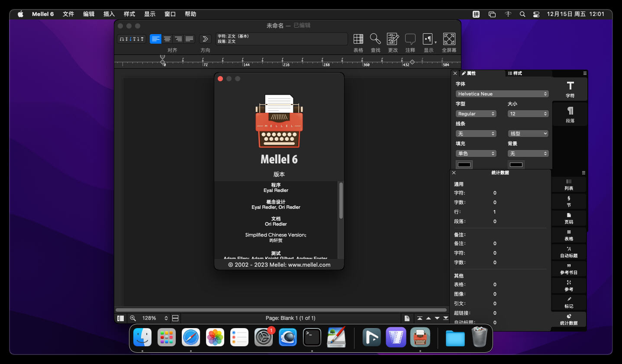This screenshot has width=622, height=364.
Task: Click the horizontal scrollbar of document window
Action: coord(281,310)
